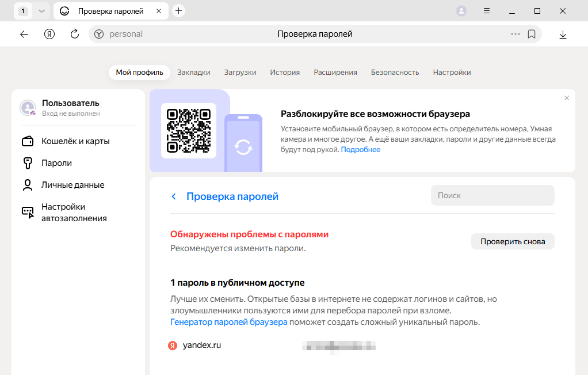Follow the Подробнее link
This screenshot has height=375, width=588.
click(x=360, y=149)
